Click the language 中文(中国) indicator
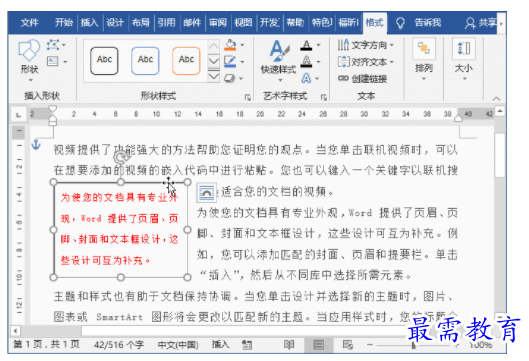This screenshot has width=529, height=361. 178,344
